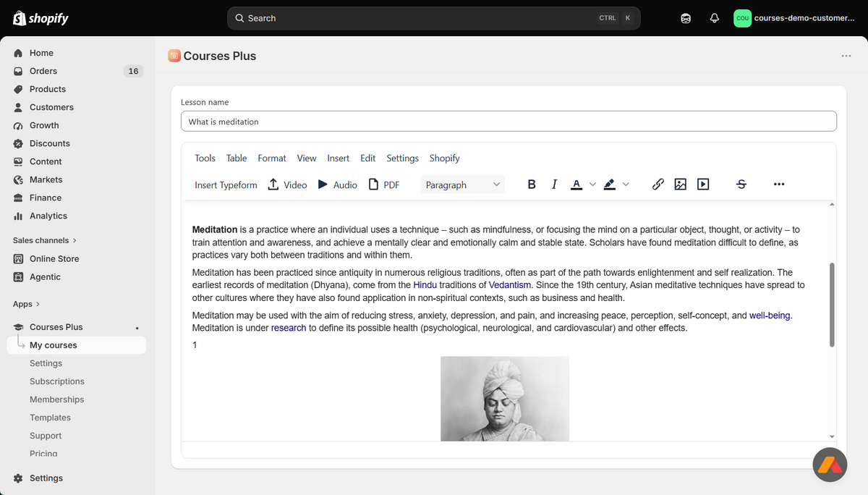Open Courses Plus Settings submenu item

coord(46,363)
